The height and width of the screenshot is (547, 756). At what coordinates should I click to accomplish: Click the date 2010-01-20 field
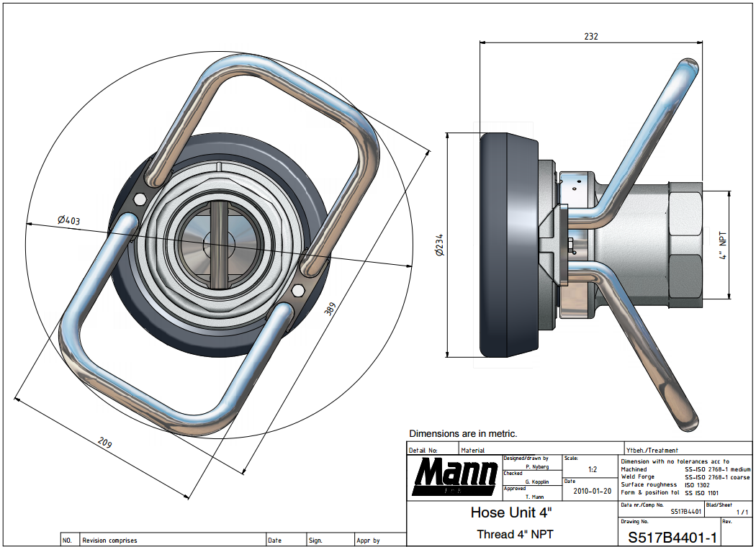[x=592, y=491]
